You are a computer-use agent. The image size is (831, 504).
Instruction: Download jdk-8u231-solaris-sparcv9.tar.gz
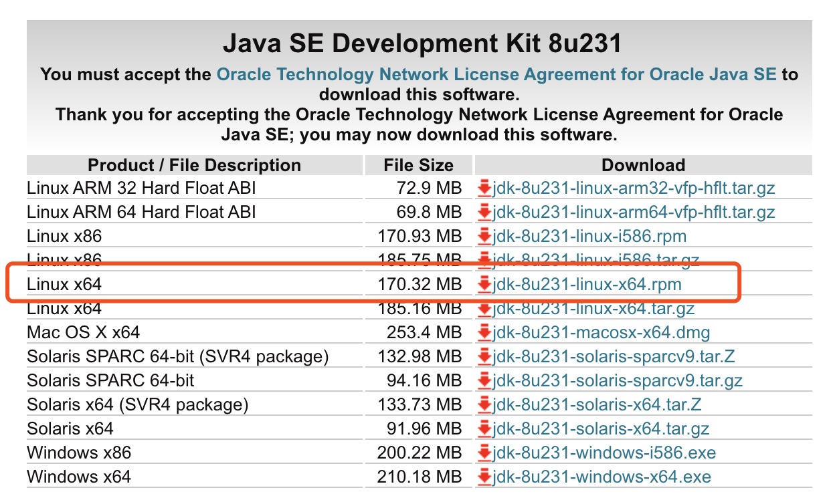point(618,381)
